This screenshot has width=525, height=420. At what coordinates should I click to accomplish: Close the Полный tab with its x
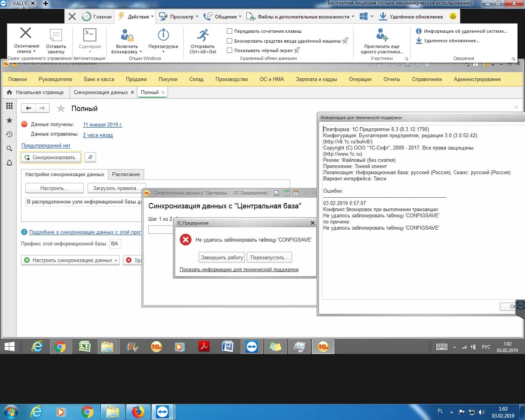point(163,93)
